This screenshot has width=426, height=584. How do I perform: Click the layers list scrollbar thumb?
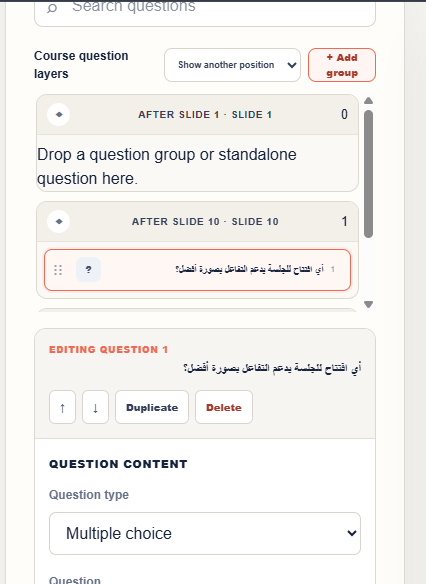pyautogui.click(x=368, y=174)
